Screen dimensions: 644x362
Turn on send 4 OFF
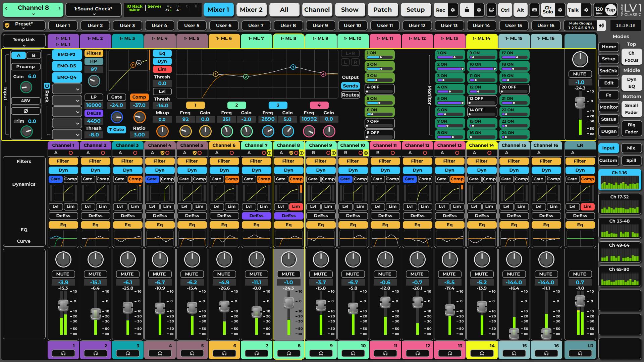pos(379,89)
